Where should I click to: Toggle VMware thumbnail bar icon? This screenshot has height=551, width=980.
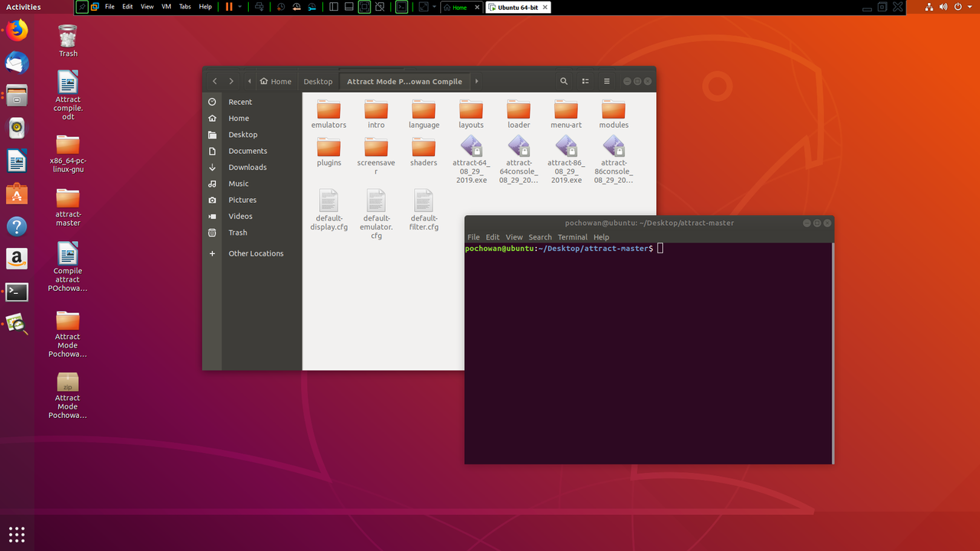pos(349,7)
